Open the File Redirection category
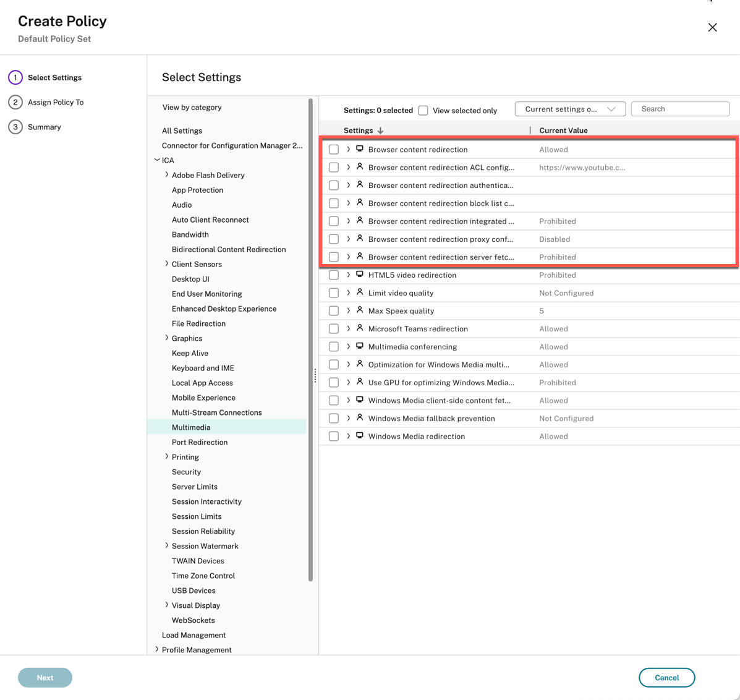740x700 pixels. click(x=198, y=323)
